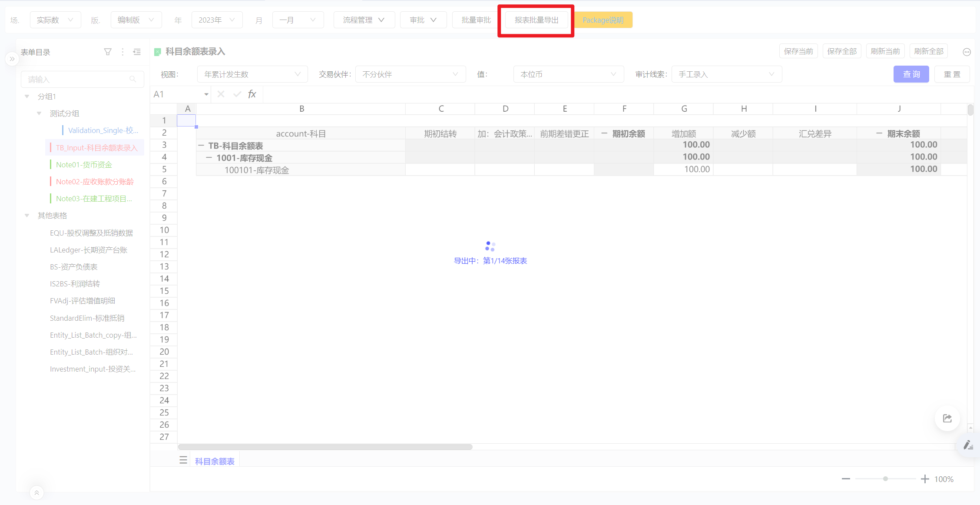The height and width of the screenshot is (505, 980).
Task: Open the 流程管理 menu
Action: point(364,20)
